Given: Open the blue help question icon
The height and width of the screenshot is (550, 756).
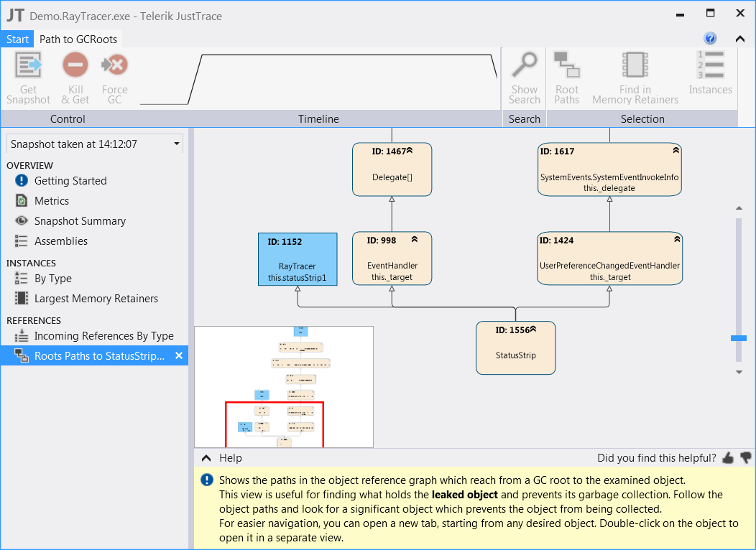Looking at the screenshot, I should pos(710,38).
